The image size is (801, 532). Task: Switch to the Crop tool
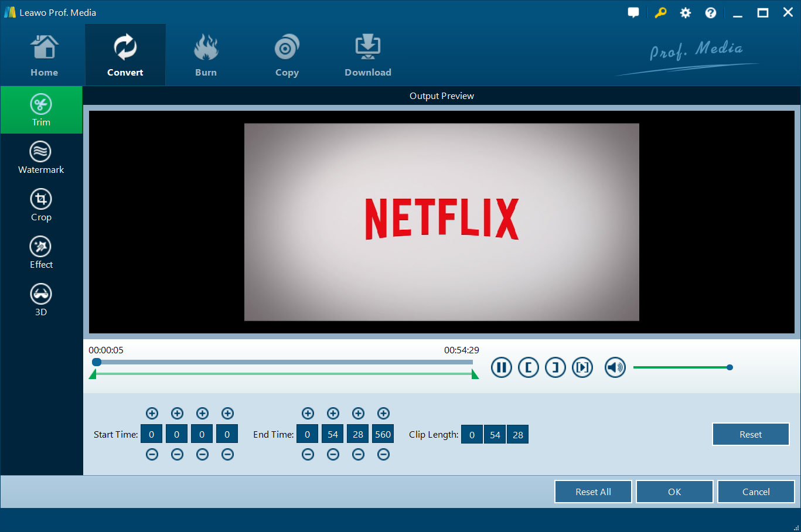point(41,204)
